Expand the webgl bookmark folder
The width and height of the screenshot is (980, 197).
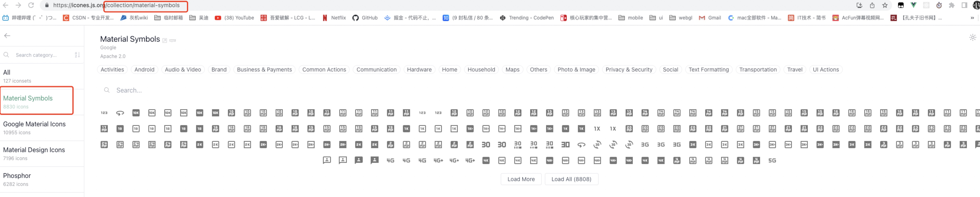681,18
